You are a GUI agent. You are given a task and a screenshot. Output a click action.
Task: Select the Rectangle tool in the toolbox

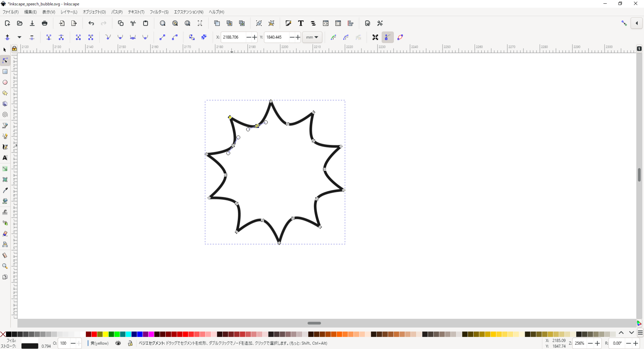point(5,72)
